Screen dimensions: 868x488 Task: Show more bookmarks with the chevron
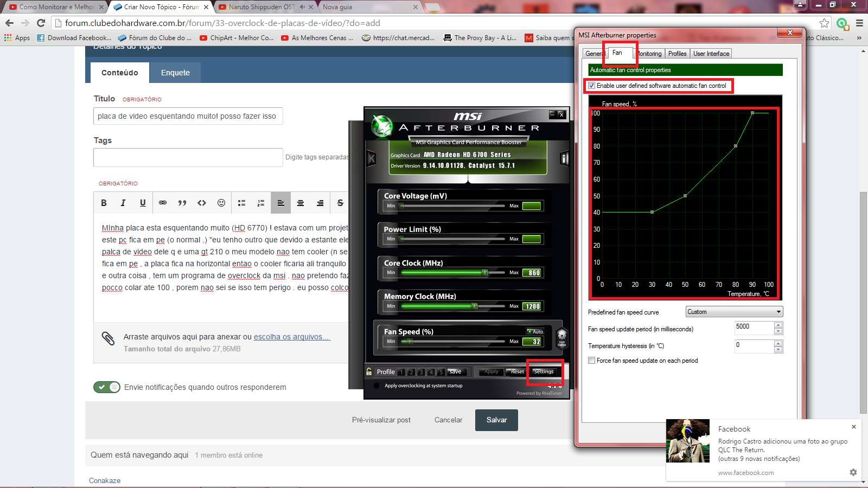tap(859, 38)
